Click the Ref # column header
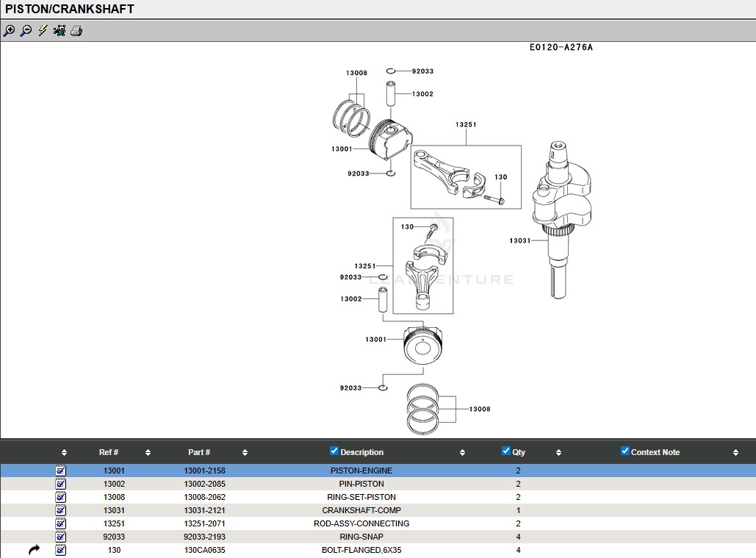Screen dimensions: 756x558 [x=109, y=453]
